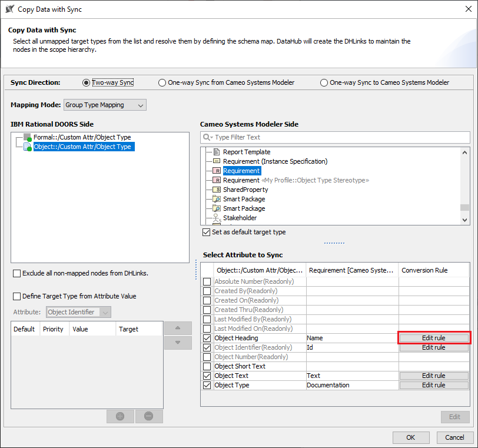Uncheck Set as default target type
Viewport: 478px width, 448px height.
pos(206,232)
